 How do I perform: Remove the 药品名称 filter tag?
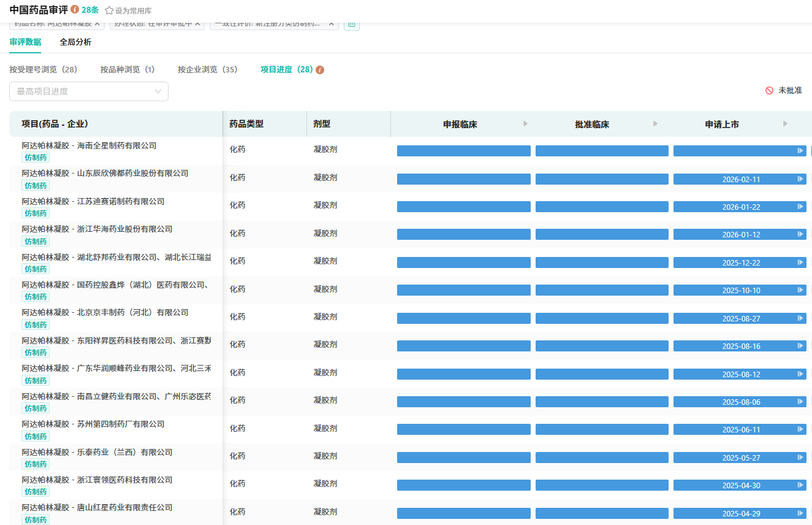point(97,23)
